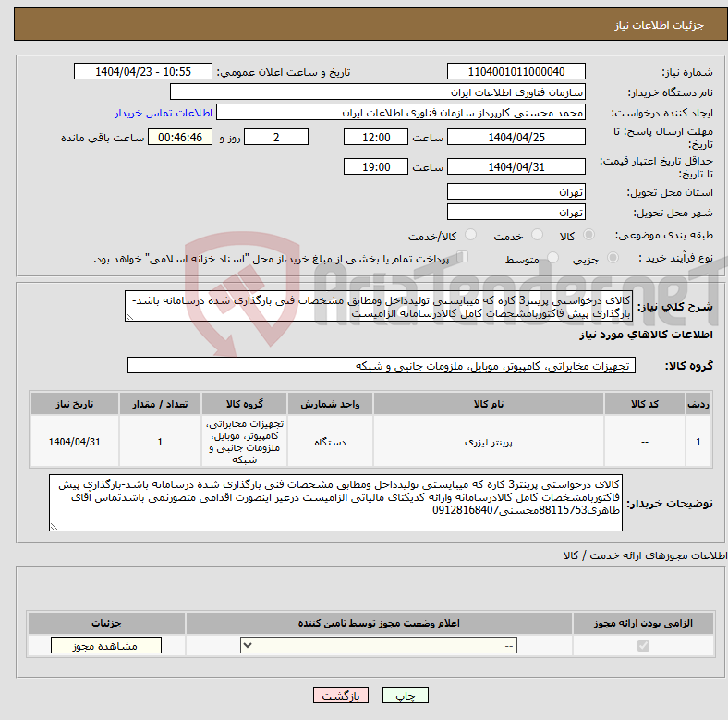Screen dimensions: 728x720
Task: Click the general need description textarea
Action: point(379,306)
